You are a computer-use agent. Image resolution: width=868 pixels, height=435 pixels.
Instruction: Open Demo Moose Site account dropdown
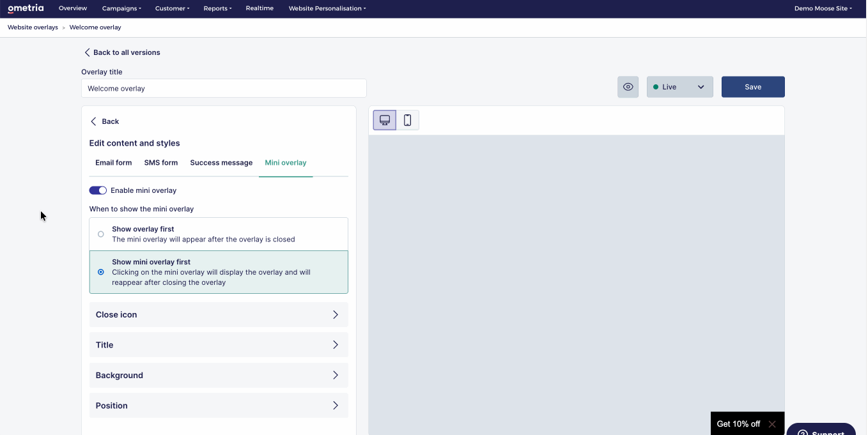823,9
